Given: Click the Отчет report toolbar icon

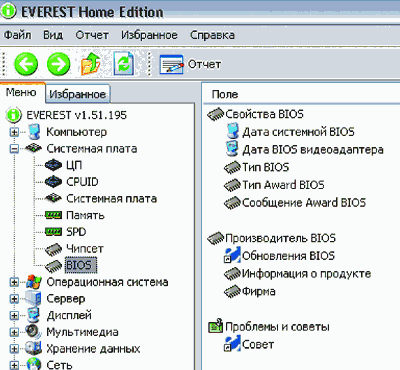Looking at the screenshot, I should (171, 64).
